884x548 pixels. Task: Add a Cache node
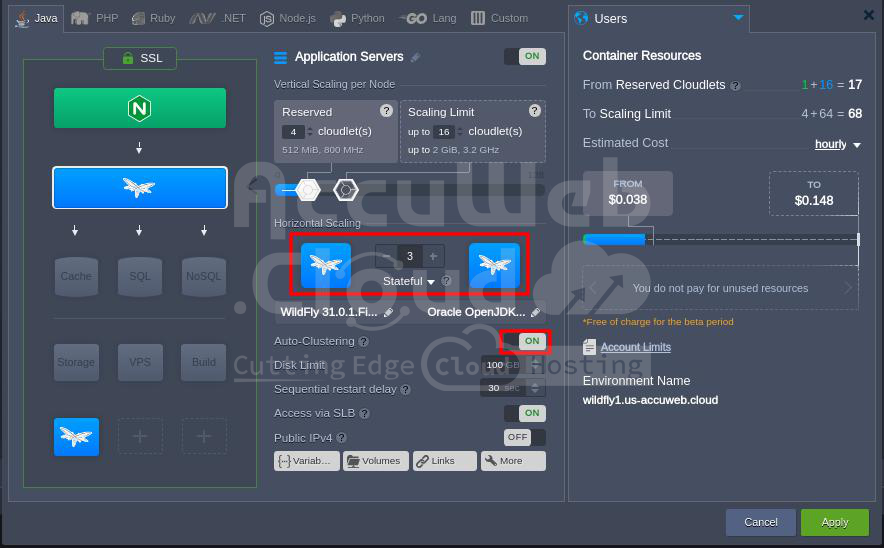click(x=76, y=276)
